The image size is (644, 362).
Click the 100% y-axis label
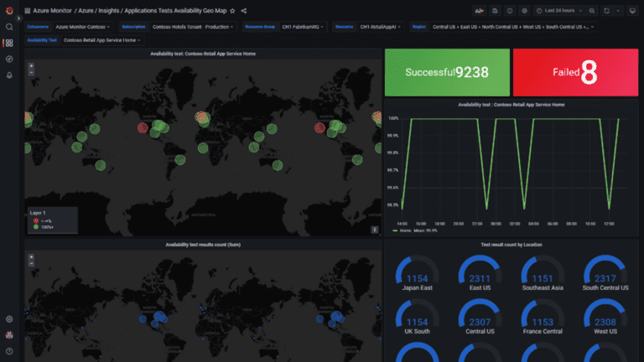[393, 119]
